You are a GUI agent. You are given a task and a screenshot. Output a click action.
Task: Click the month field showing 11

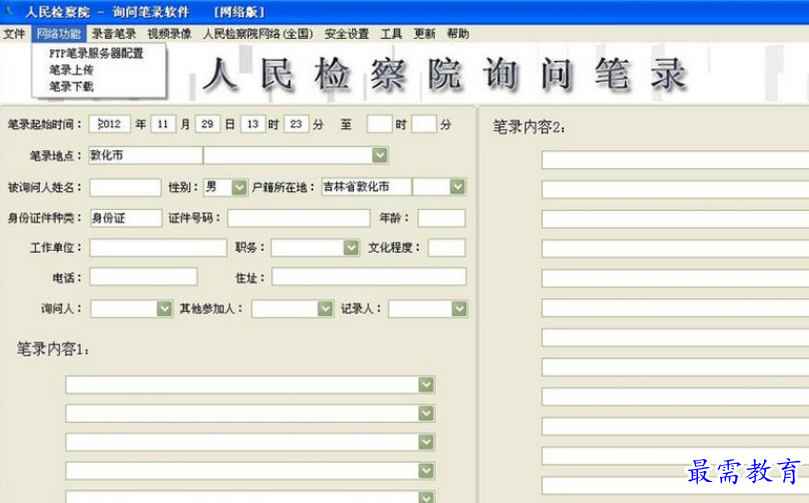(x=164, y=124)
